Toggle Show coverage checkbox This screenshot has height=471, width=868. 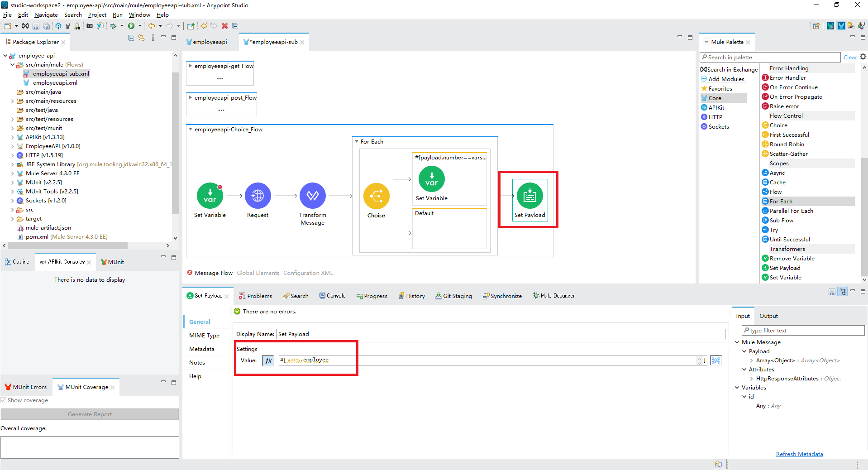click(4, 400)
